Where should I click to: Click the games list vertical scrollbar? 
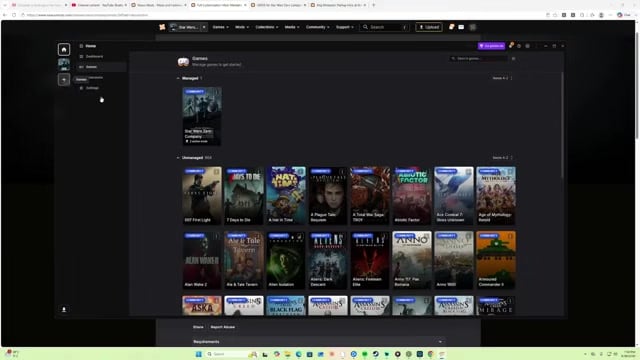pos(562,125)
